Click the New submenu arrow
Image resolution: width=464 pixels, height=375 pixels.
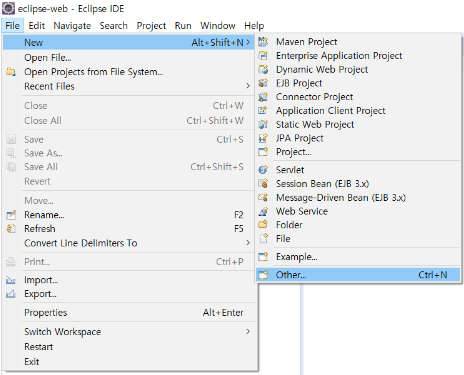pyautogui.click(x=248, y=42)
